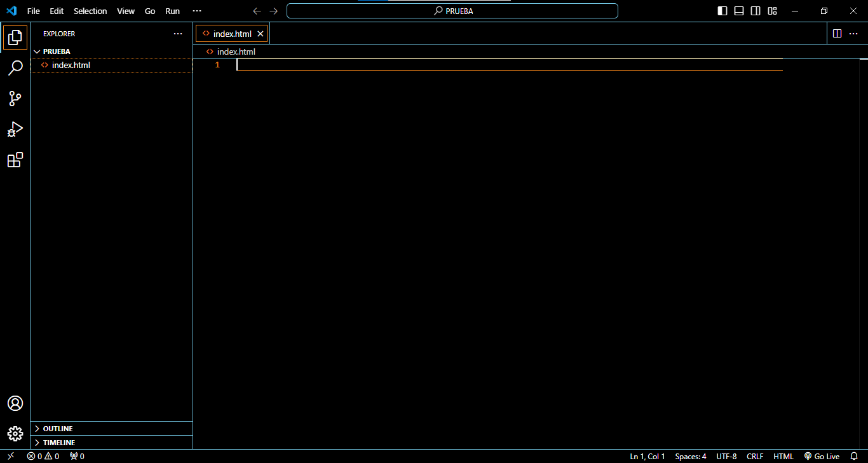Restore down the window
This screenshot has height=463, width=868.
pos(824,11)
